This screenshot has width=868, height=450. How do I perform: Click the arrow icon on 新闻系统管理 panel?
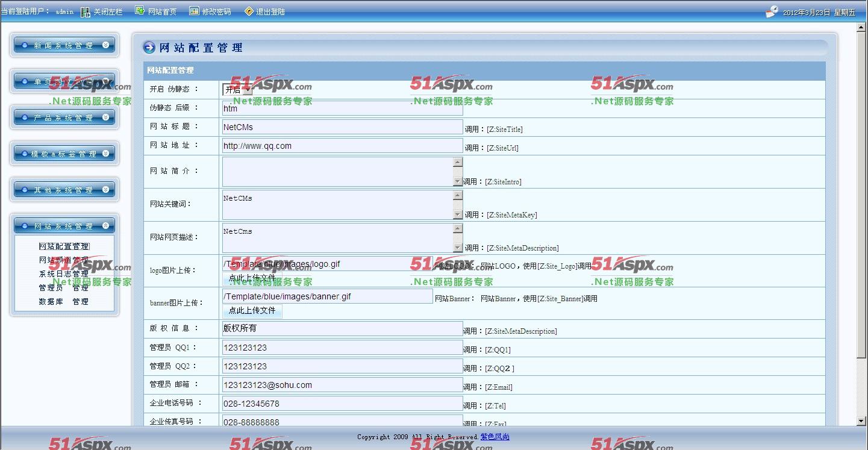(104, 45)
